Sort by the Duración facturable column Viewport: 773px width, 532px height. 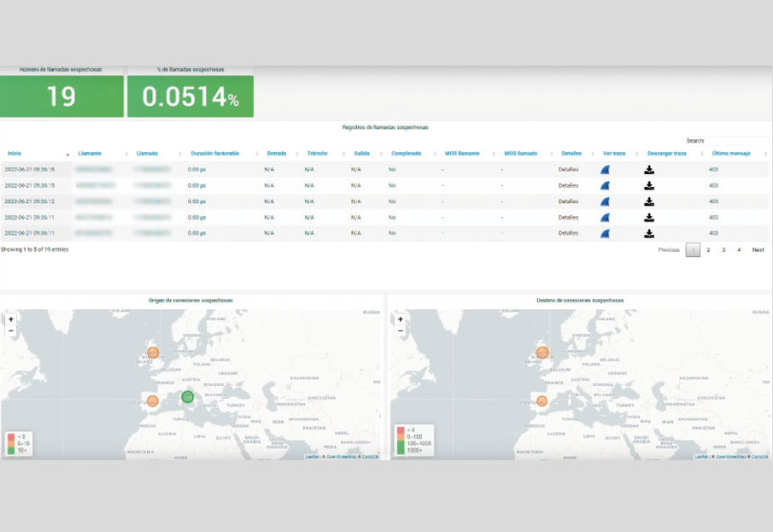click(215, 154)
